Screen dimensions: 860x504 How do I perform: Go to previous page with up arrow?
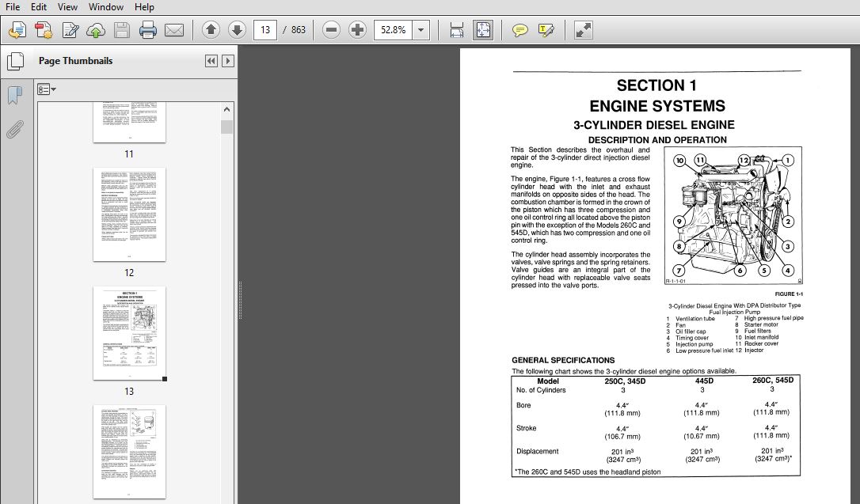pyautogui.click(x=211, y=29)
